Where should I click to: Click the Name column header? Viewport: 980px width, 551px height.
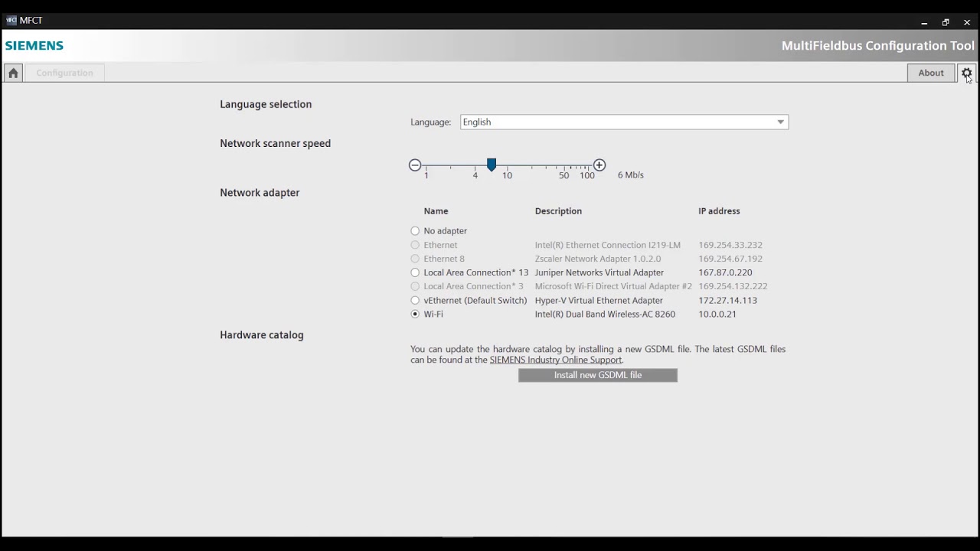[x=436, y=211]
